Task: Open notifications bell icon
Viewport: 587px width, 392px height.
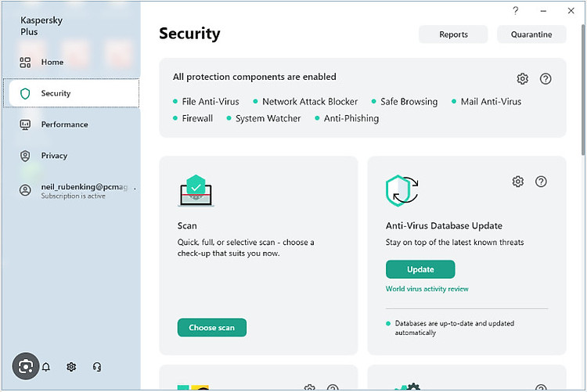Action: (x=46, y=367)
